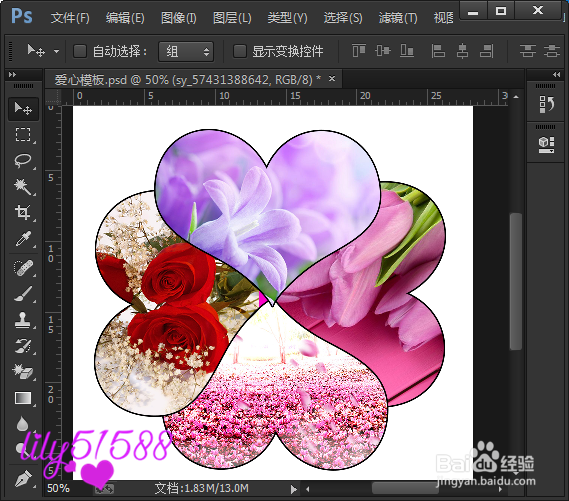Click the 文档:1.83M/13.0M status text
Screen dimensions: 569x501
(x=202, y=489)
